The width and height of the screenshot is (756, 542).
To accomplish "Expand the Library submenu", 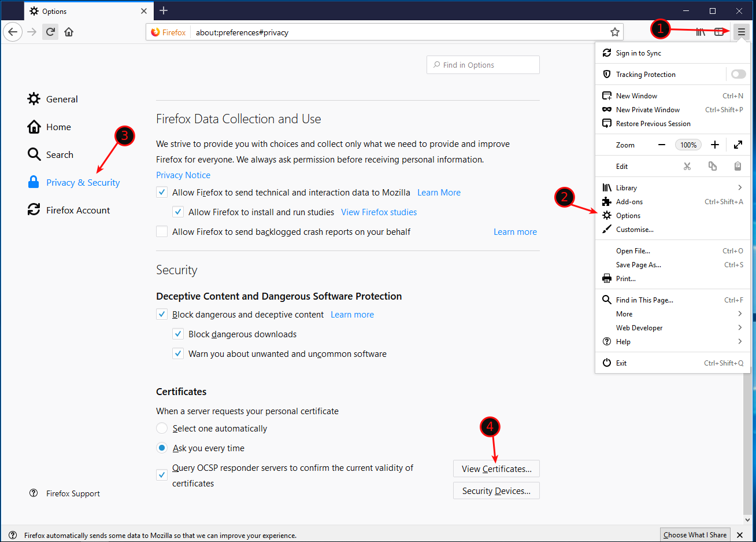I will click(739, 187).
